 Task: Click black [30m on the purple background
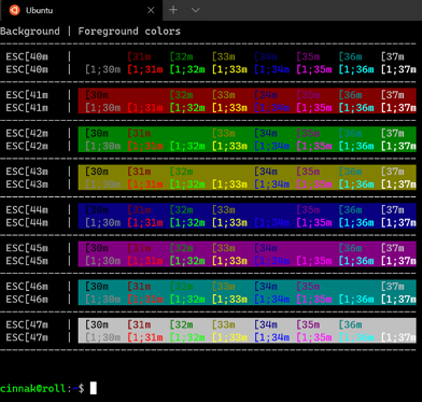[x=97, y=248]
